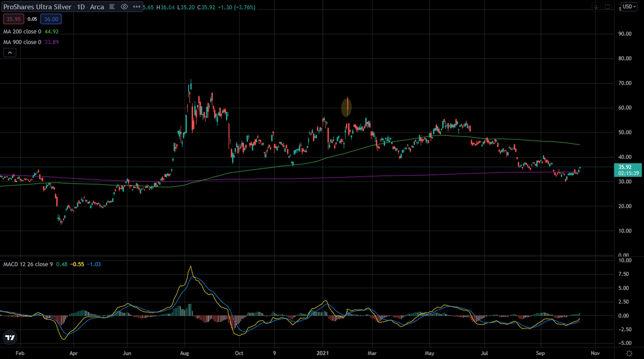Click the 90.00 price scale label
The image size is (644, 359).
pos(625,34)
